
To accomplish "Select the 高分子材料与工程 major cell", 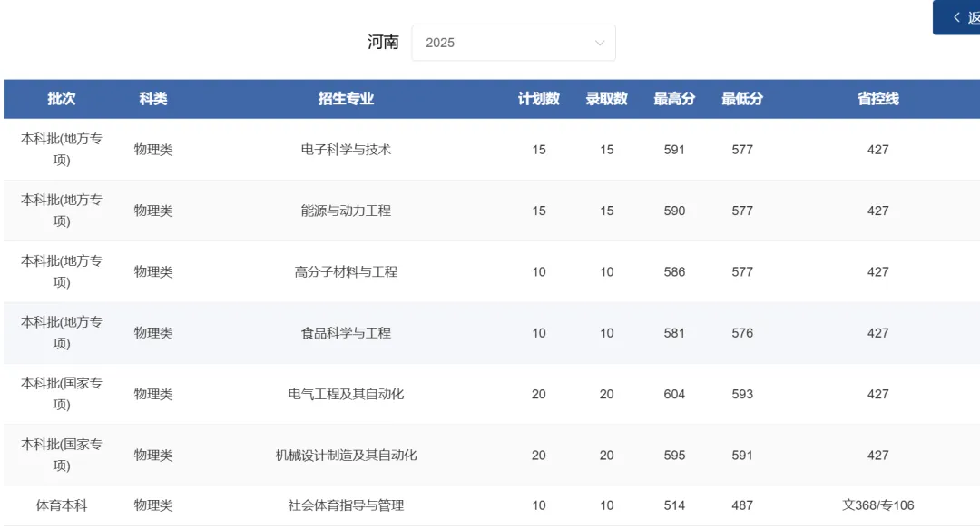I will click(x=346, y=272).
